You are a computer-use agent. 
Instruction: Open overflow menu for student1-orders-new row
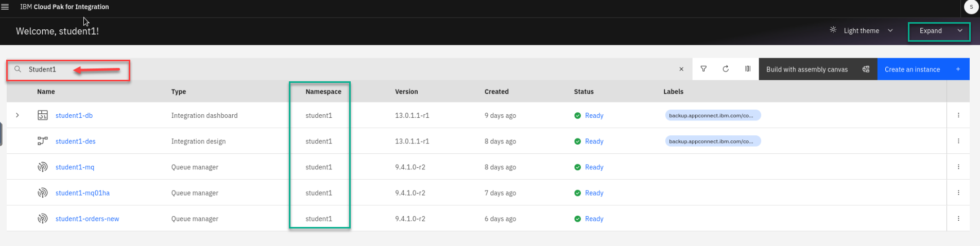click(958, 218)
